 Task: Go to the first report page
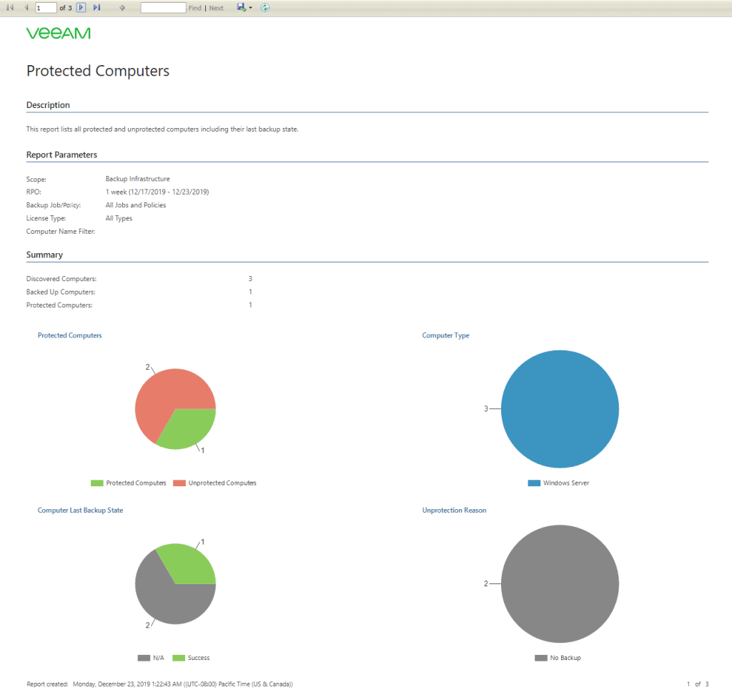pyautogui.click(x=10, y=7)
